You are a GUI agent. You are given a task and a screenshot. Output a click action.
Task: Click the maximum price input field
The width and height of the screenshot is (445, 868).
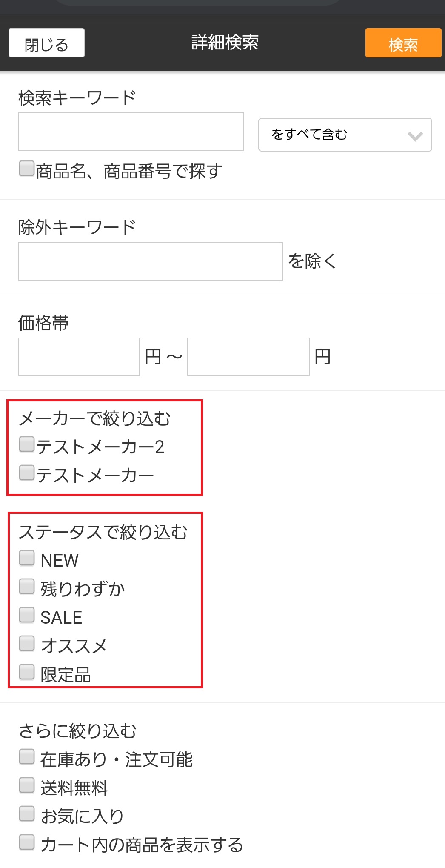[248, 357]
